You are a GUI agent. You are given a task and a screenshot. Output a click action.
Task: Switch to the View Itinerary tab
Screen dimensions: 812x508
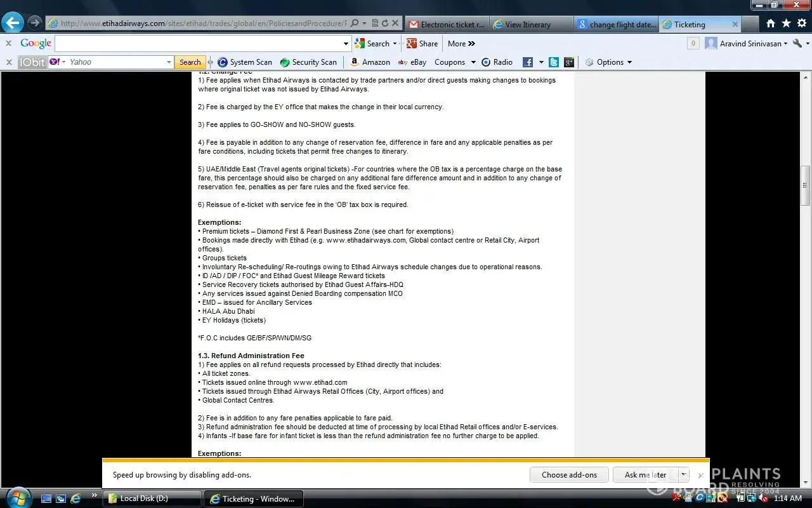point(528,25)
